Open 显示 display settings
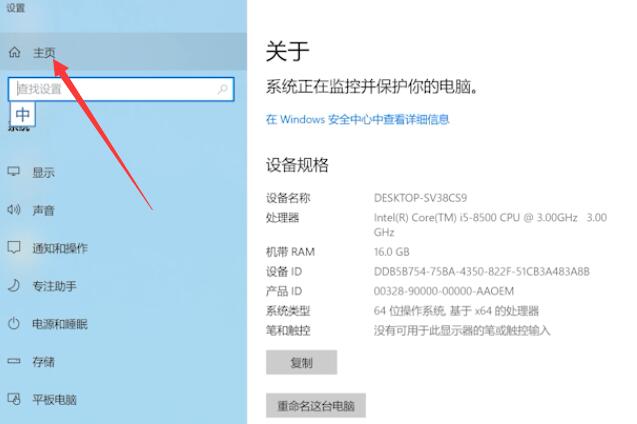The image size is (637, 424). tap(43, 172)
